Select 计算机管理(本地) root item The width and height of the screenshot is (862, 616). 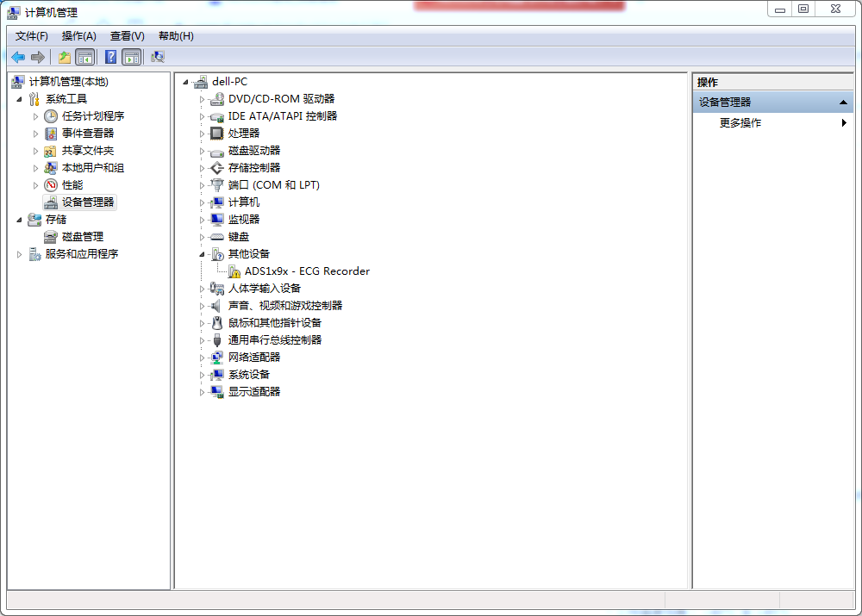point(69,82)
